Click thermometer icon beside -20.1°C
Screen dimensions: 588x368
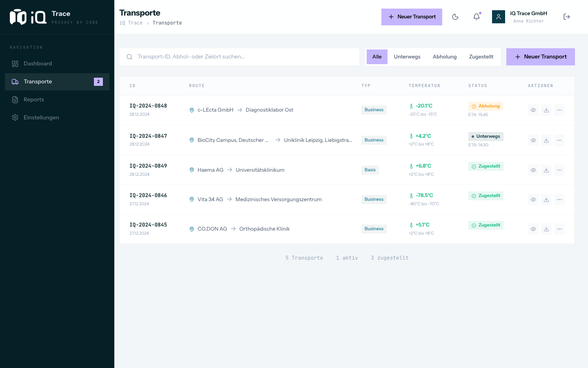(x=411, y=106)
